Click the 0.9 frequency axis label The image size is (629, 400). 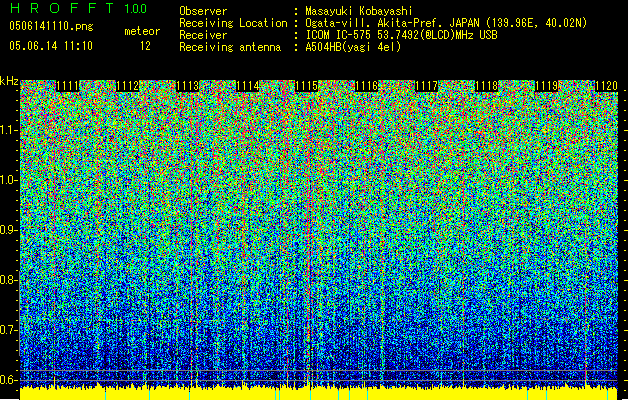pos(8,230)
